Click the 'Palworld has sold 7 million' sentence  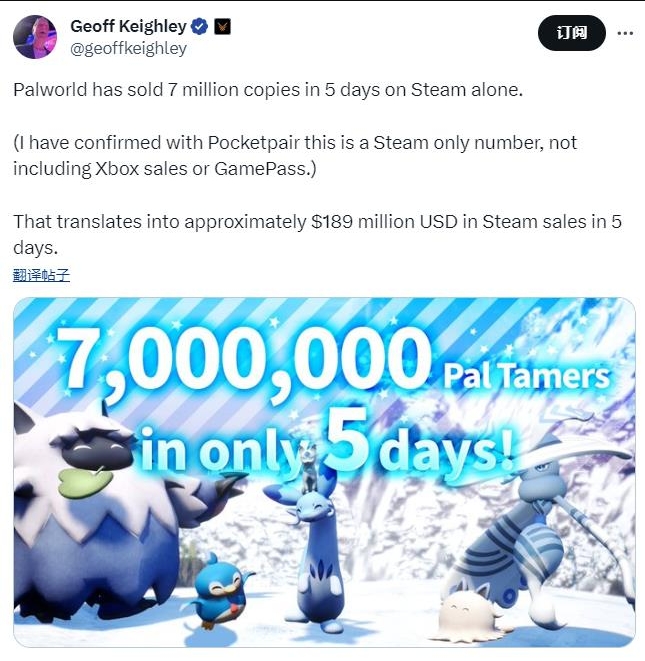coord(268,90)
